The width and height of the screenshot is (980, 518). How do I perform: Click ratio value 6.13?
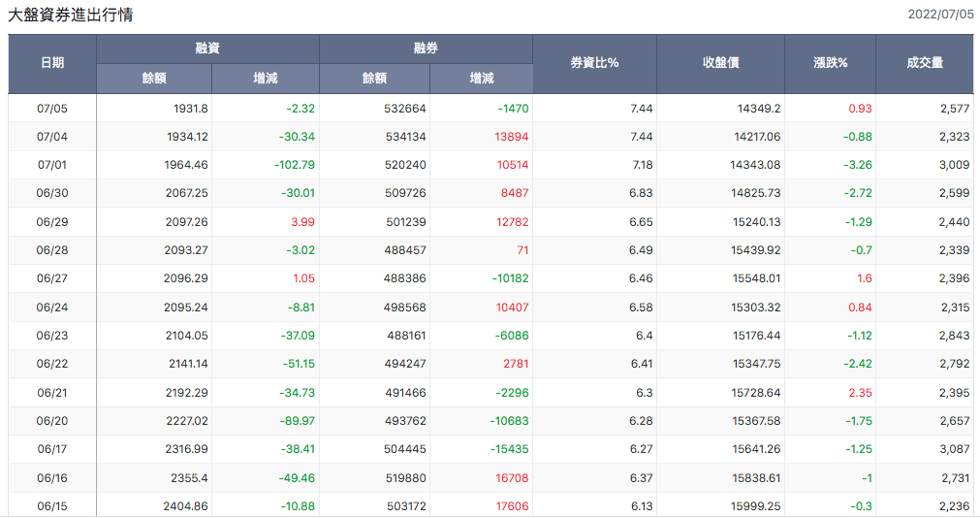pos(642,506)
